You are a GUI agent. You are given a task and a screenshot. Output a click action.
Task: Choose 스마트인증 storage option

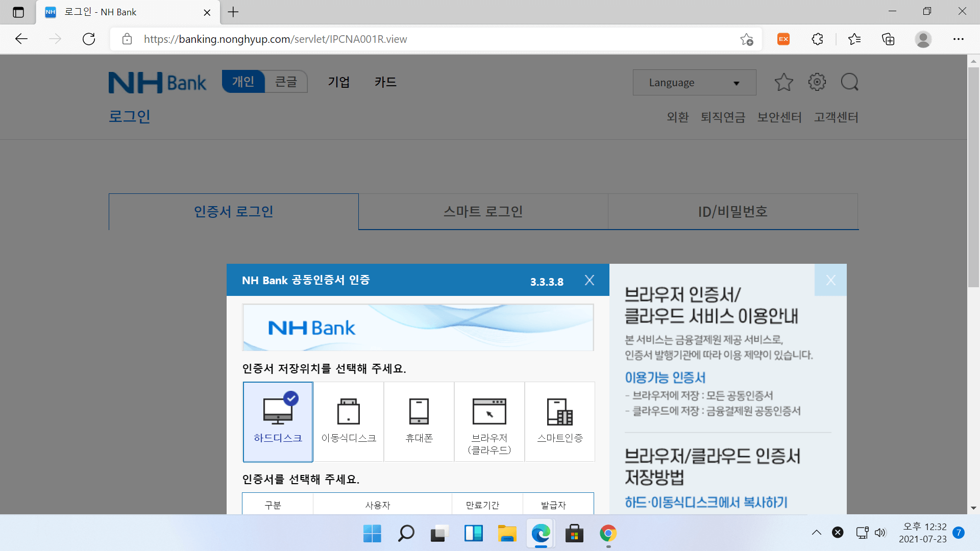[560, 422]
